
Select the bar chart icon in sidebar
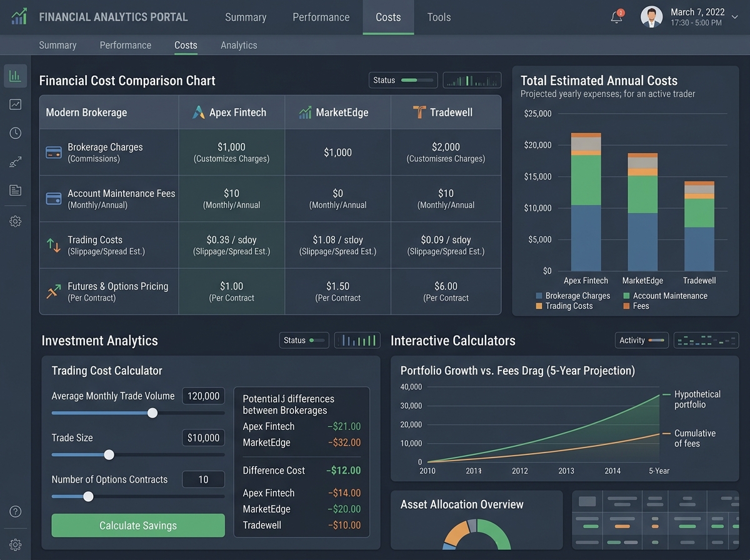tap(16, 76)
